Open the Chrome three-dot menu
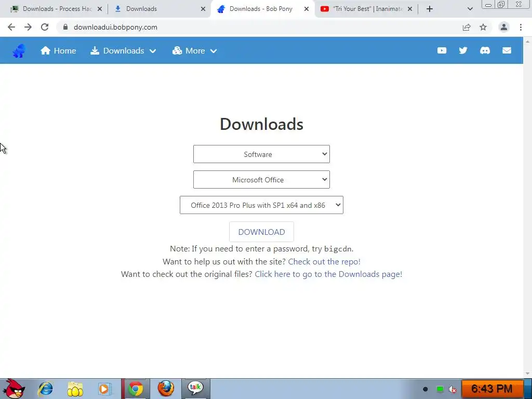The width and height of the screenshot is (532, 399). click(x=521, y=27)
